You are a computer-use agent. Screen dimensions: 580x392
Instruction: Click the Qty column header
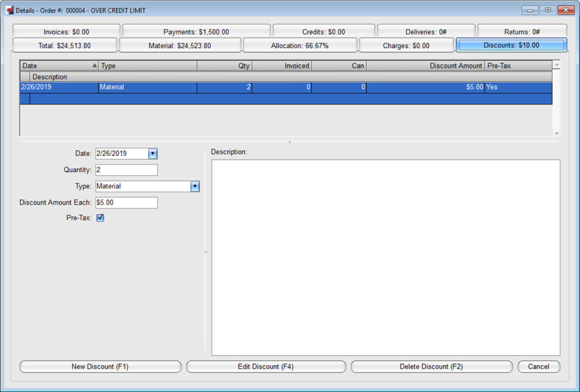224,65
